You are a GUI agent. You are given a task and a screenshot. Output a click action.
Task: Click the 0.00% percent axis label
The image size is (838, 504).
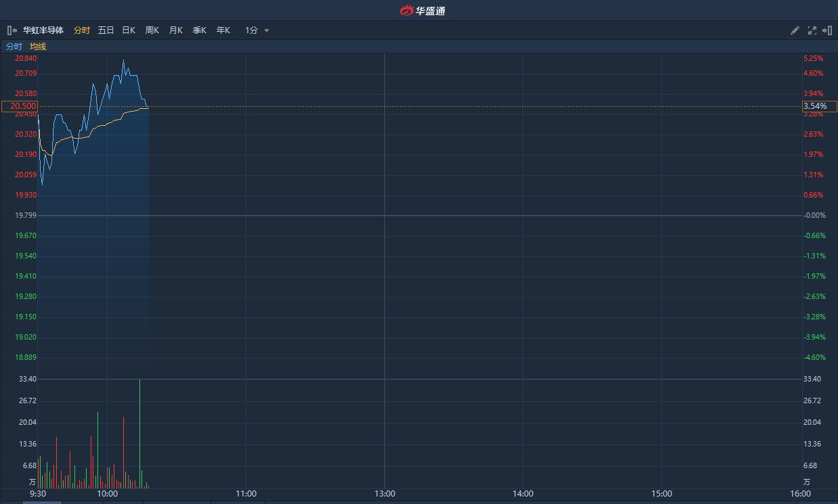pos(815,215)
